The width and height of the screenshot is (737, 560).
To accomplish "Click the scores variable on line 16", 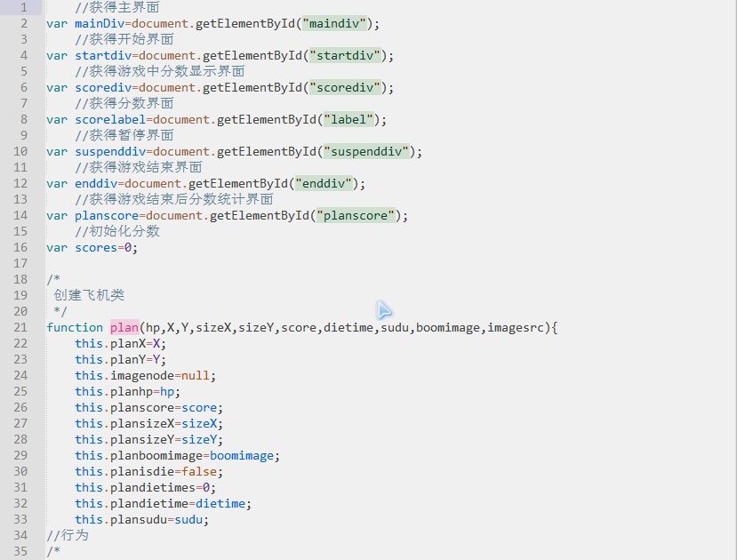I will 96,248.
